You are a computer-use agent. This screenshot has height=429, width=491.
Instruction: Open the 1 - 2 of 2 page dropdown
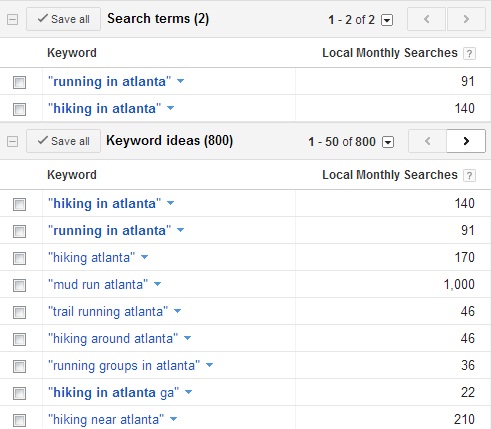tap(387, 20)
